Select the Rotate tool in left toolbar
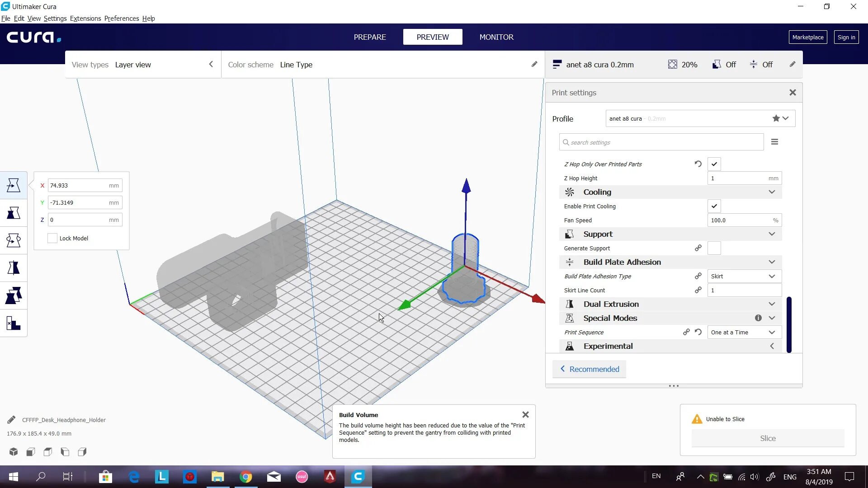The image size is (868, 488). tap(14, 240)
